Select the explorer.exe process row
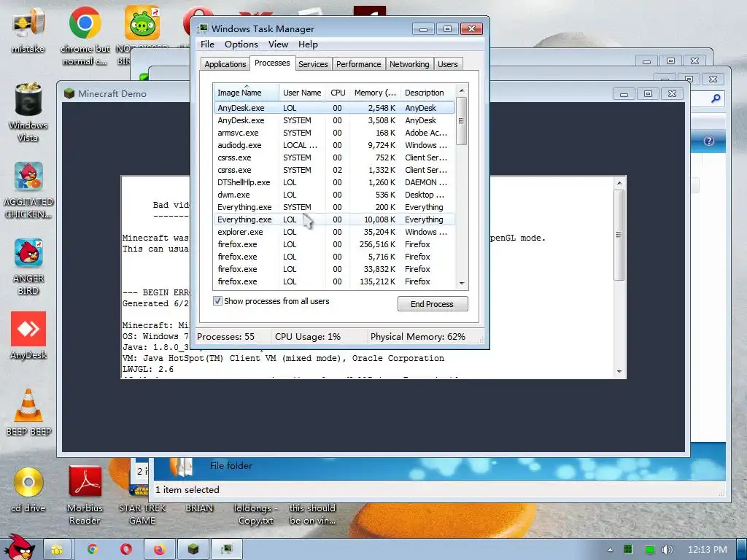This screenshot has height=560, width=747. [x=334, y=232]
